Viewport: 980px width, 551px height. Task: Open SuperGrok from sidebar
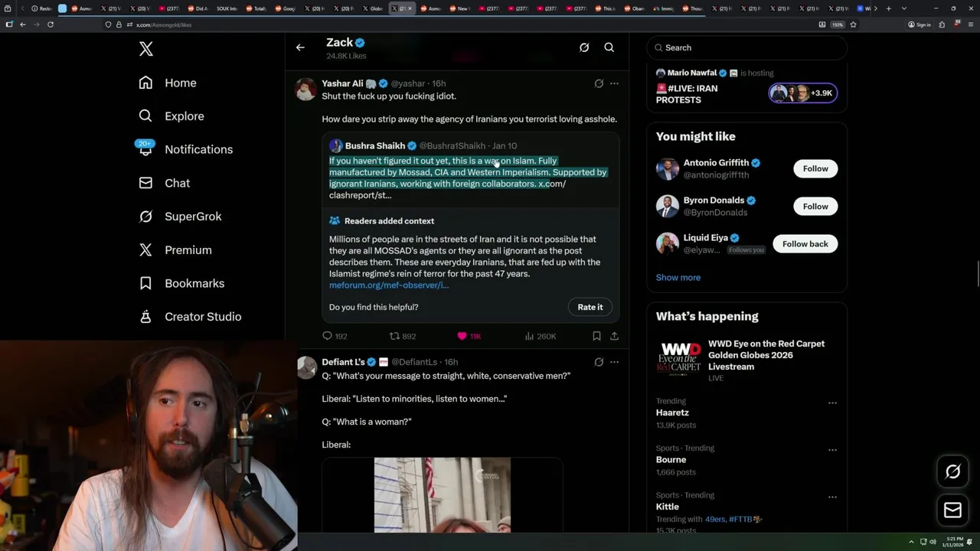point(180,217)
